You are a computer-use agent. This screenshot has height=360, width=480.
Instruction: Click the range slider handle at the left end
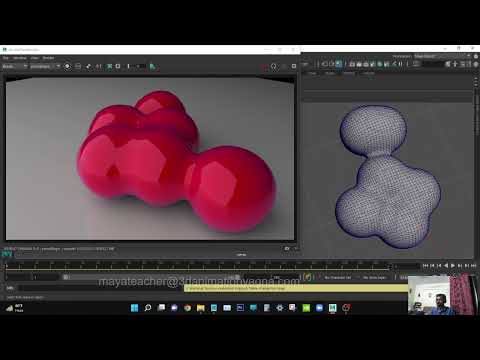[x=66, y=277]
